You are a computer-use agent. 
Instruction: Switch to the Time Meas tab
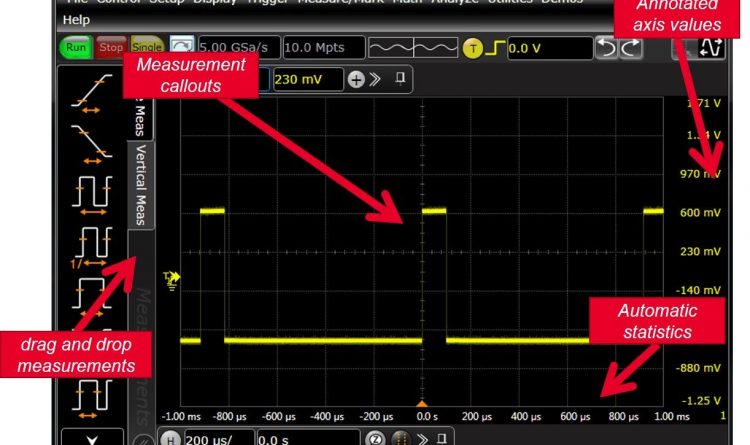140,117
